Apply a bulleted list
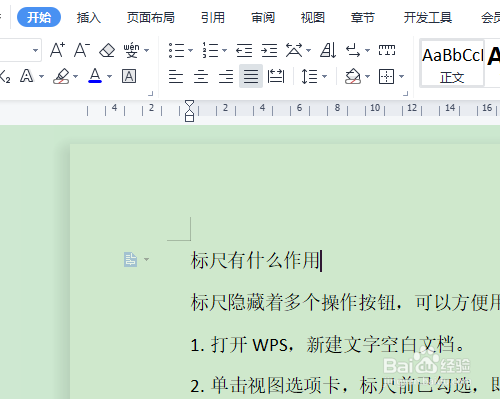 pos(176,50)
